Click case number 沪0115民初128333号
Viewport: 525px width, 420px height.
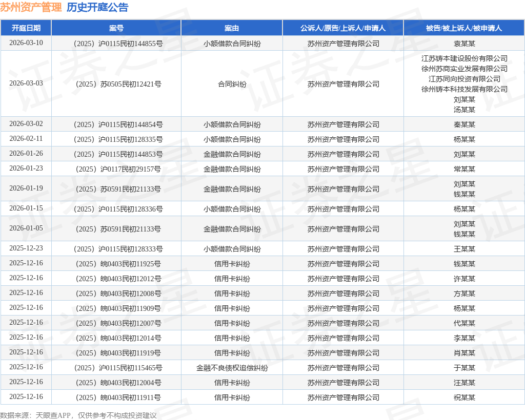pos(118,249)
